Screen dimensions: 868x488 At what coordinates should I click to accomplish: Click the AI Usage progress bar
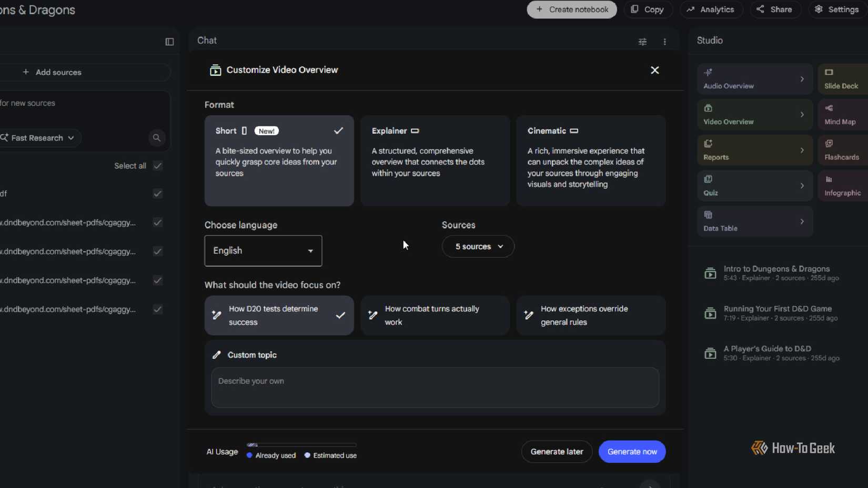coord(301,445)
